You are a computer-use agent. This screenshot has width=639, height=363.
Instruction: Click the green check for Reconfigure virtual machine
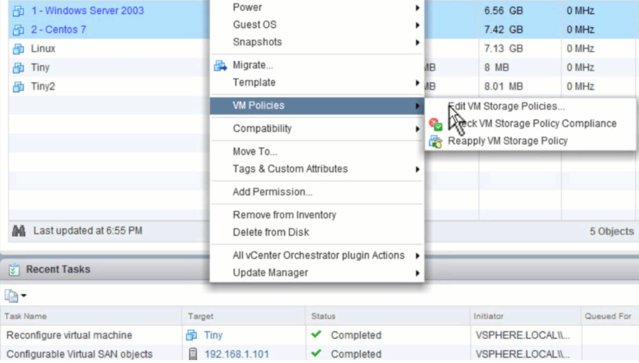tap(316, 334)
